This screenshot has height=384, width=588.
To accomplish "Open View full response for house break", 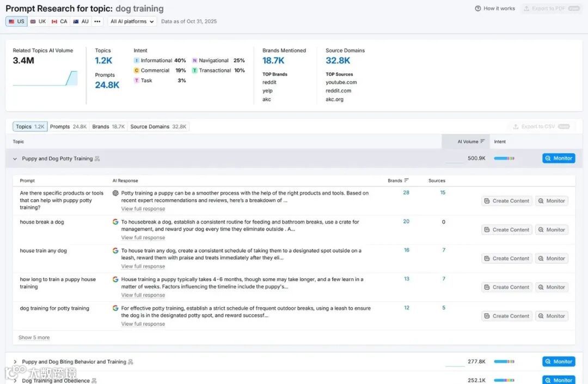I will 143,237.
